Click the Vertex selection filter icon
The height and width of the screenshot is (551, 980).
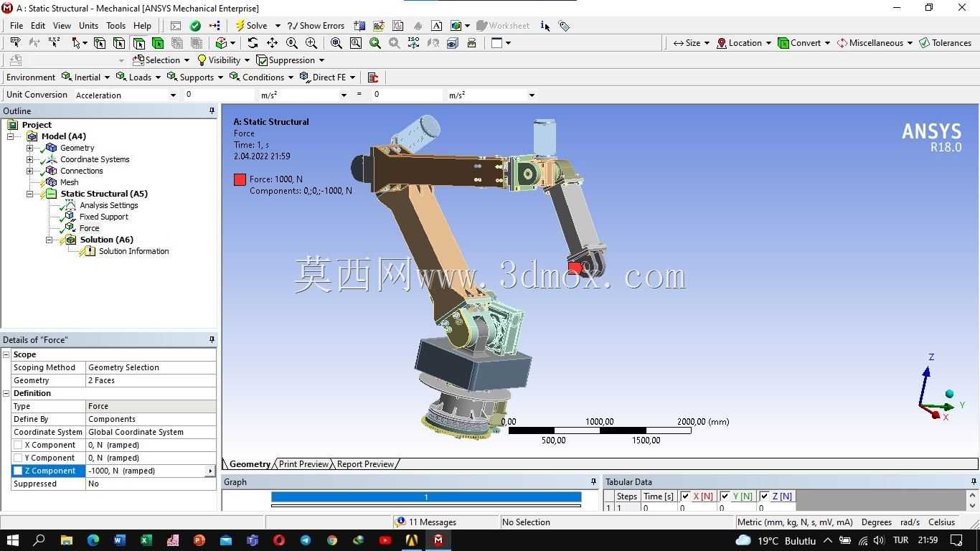[x=100, y=43]
